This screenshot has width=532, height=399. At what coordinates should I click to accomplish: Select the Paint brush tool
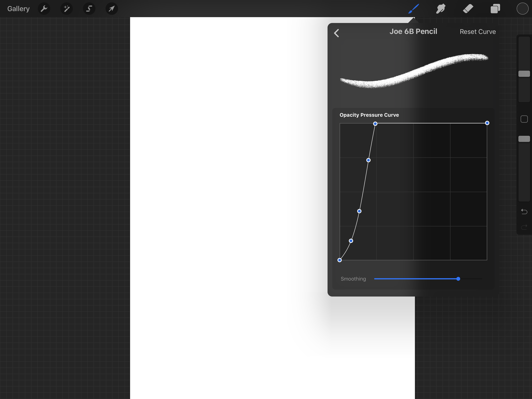tap(414, 9)
